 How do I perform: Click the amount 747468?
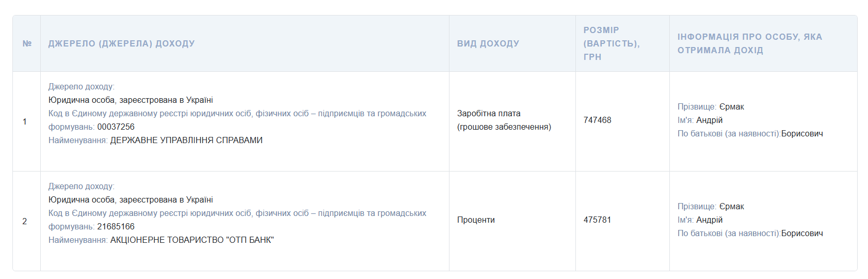(597, 120)
